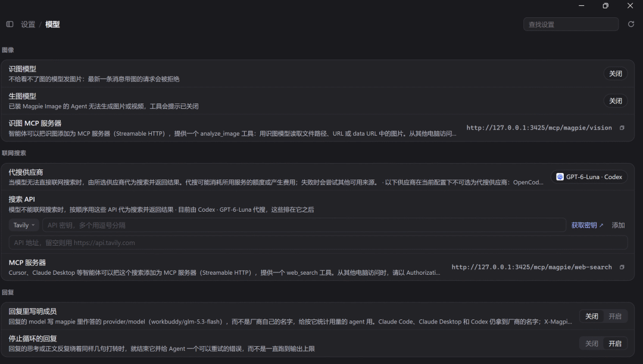Open the 生图模型 关闭 selector
643x364 pixels.
point(616,101)
